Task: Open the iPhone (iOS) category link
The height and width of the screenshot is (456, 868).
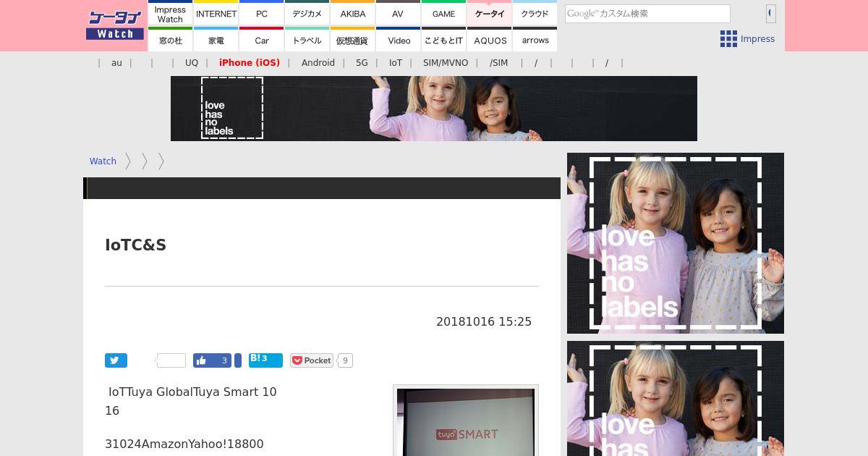Action: click(250, 63)
